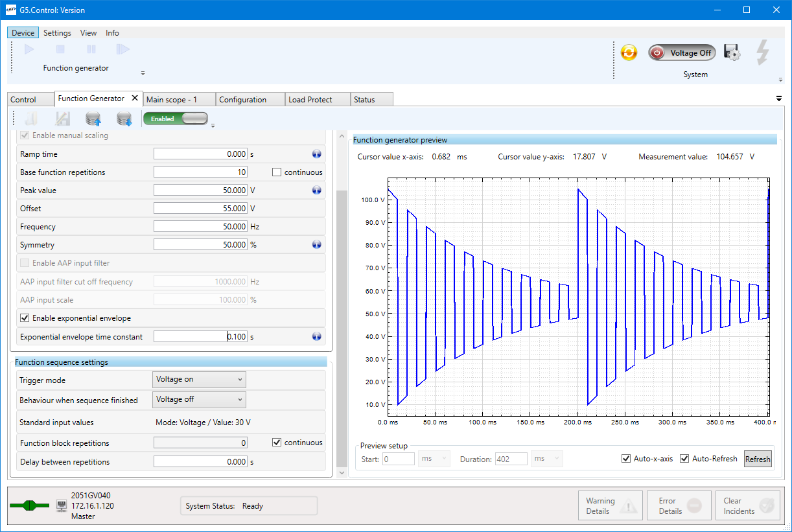Click the database upload icon with up arrow
The height and width of the screenshot is (532, 792).
click(93, 119)
